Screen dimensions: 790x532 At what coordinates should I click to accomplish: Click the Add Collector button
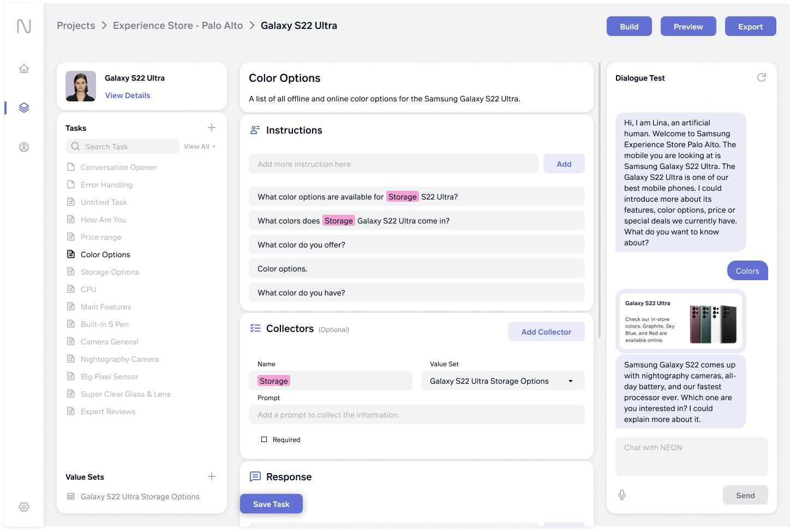(x=546, y=332)
